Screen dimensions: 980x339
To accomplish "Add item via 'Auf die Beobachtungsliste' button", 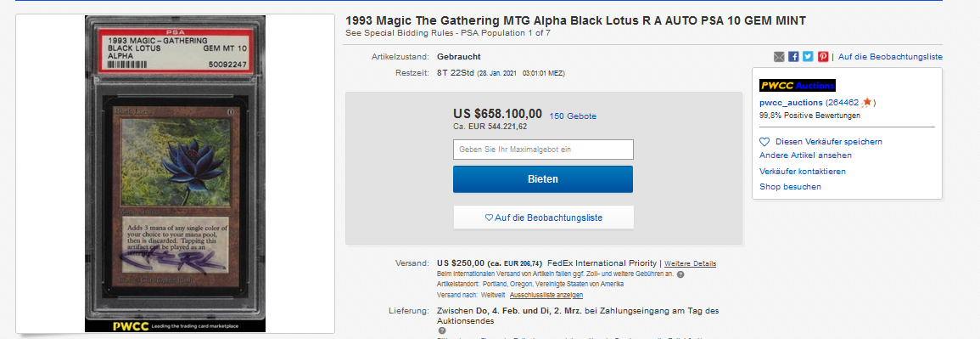I will (543, 218).
